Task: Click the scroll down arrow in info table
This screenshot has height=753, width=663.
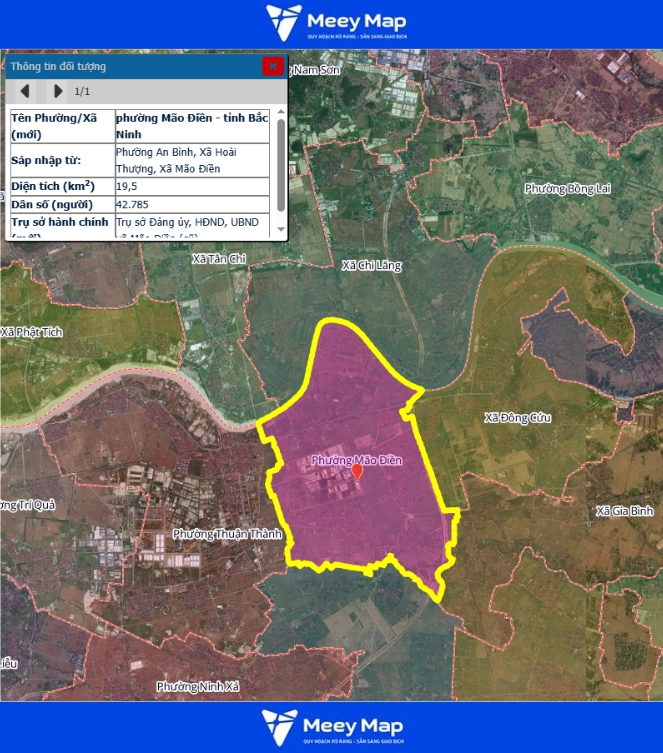Action: [281, 230]
